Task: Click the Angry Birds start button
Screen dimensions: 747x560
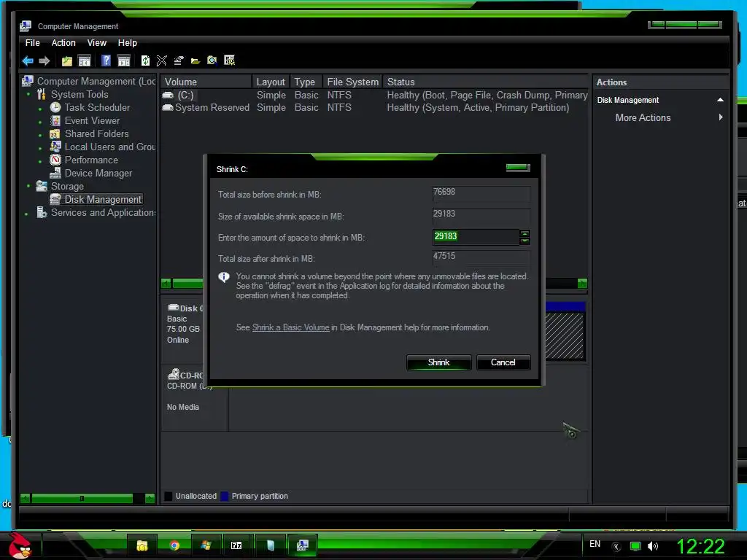Action: click(x=20, y=545)
